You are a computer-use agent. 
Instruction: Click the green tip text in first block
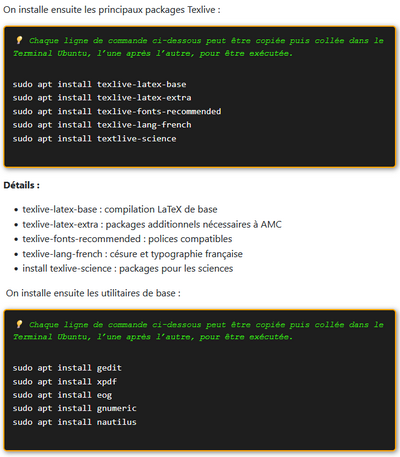(198, 47)
